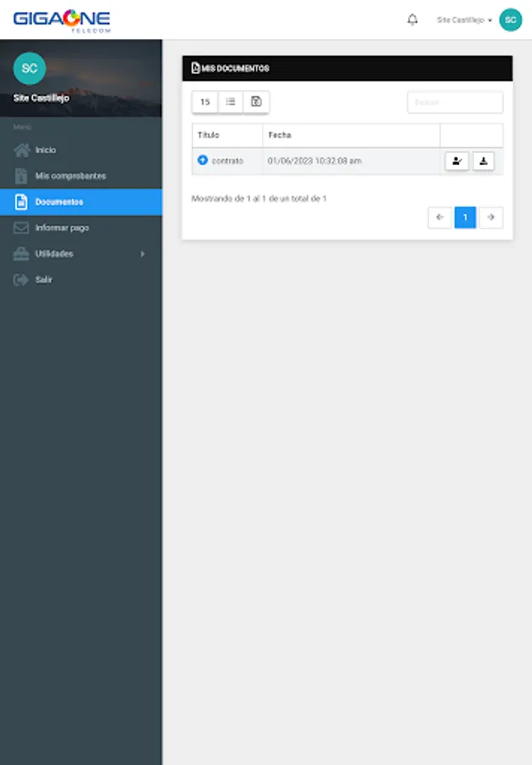Click the GigaOne Telecom logo
The image size is (532, 765).
(x=62, y=20)
